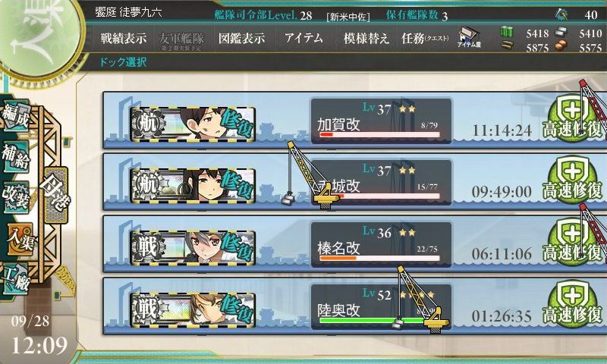Open 任務 (クエスト) quest list

[425, 38]
